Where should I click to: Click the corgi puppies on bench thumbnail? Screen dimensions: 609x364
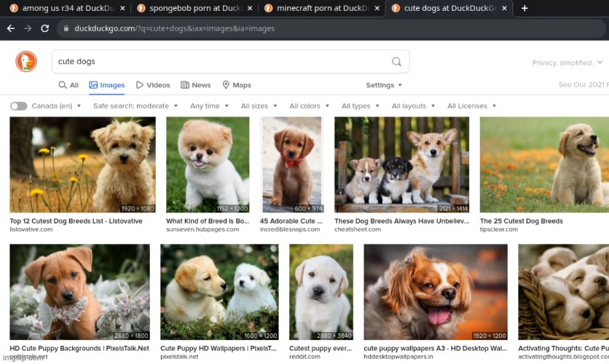(401, 165)
